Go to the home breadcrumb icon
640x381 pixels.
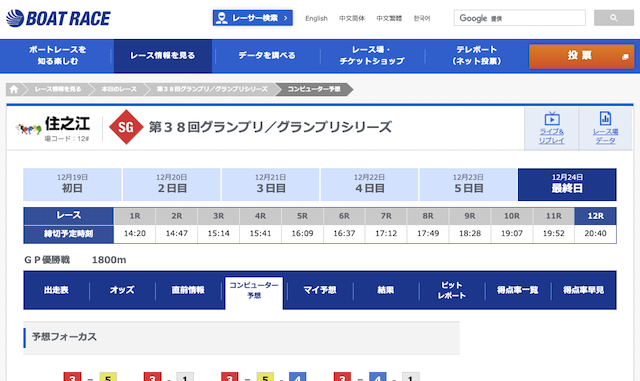[x=14, y=89]
